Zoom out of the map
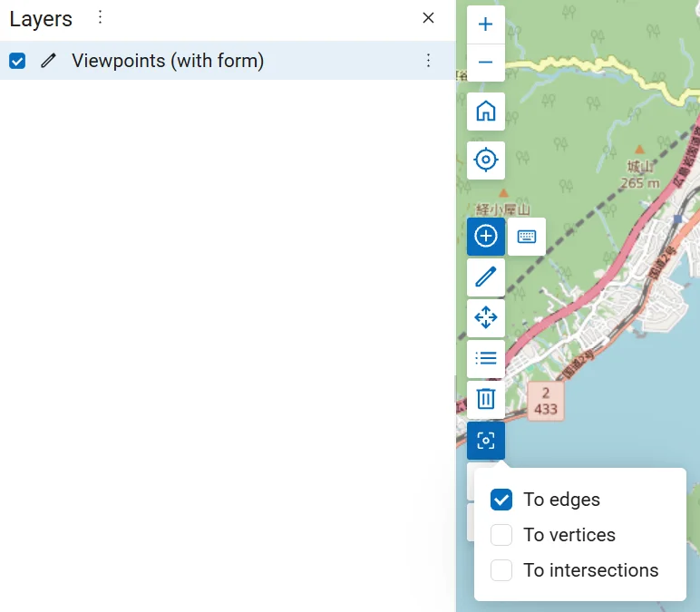The image size is (700, 612). 486,63
